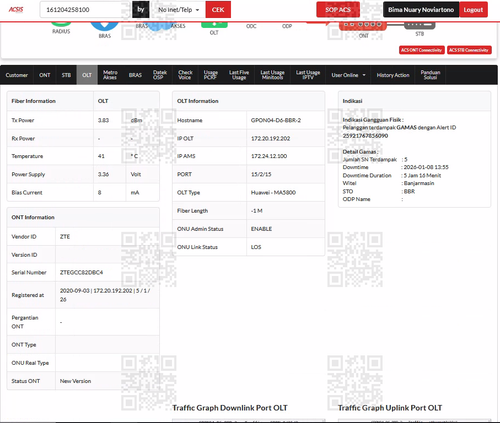Click ONU Link Status value LOS
Viewport: 500px width, 423px height.
click(256, 247)
